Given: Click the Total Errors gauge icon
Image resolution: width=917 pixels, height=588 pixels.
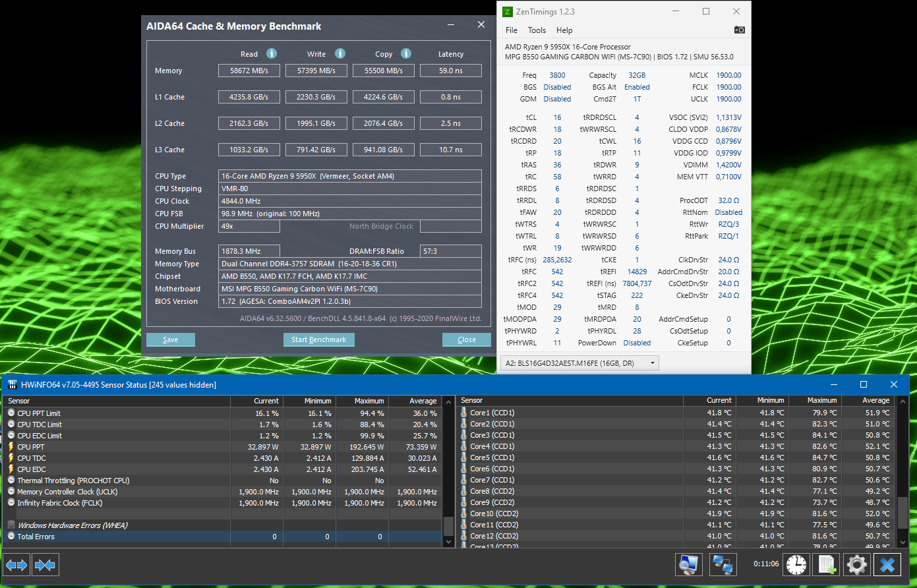Looking at the screenshot, I should pyautogui.click(x=11, y=537).
